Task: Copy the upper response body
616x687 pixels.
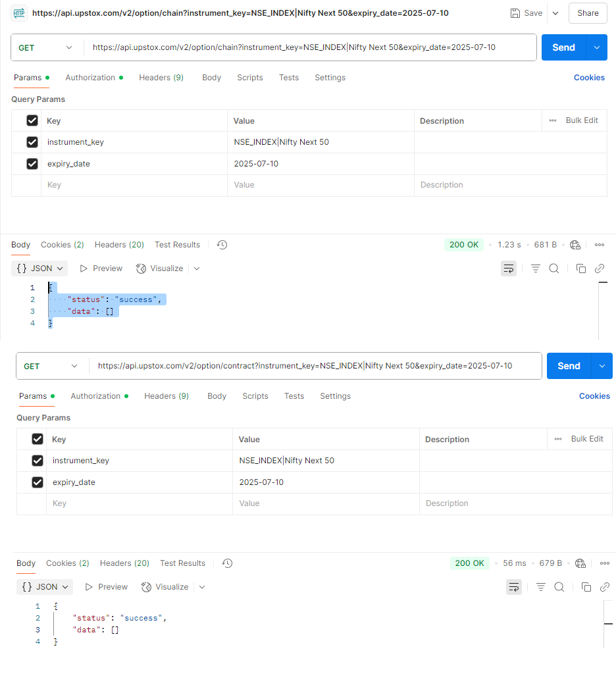Action: [581, 268]
